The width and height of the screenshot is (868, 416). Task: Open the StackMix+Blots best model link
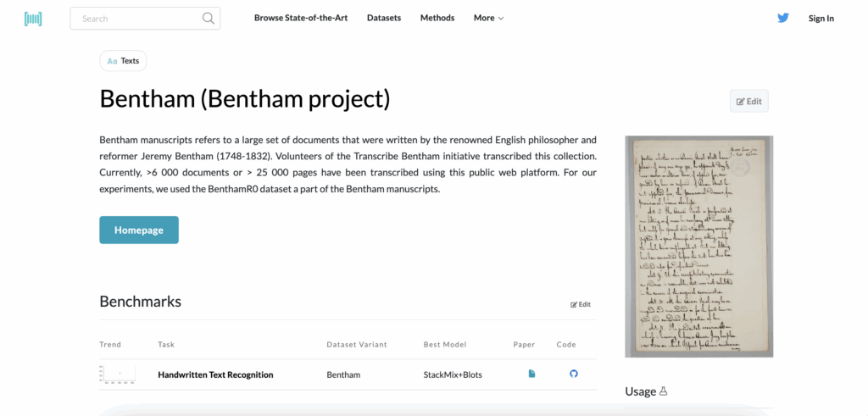(x=453, y=374)
